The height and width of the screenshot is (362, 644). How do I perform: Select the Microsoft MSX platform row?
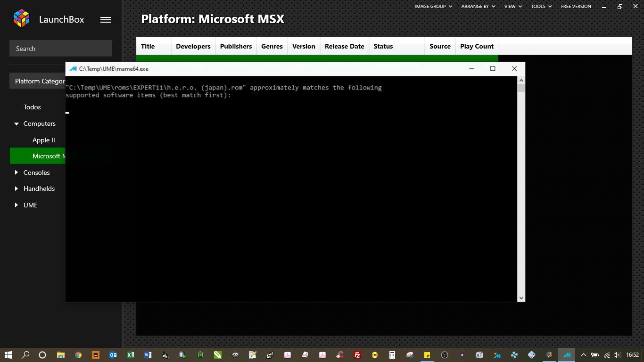click(38, 156)
